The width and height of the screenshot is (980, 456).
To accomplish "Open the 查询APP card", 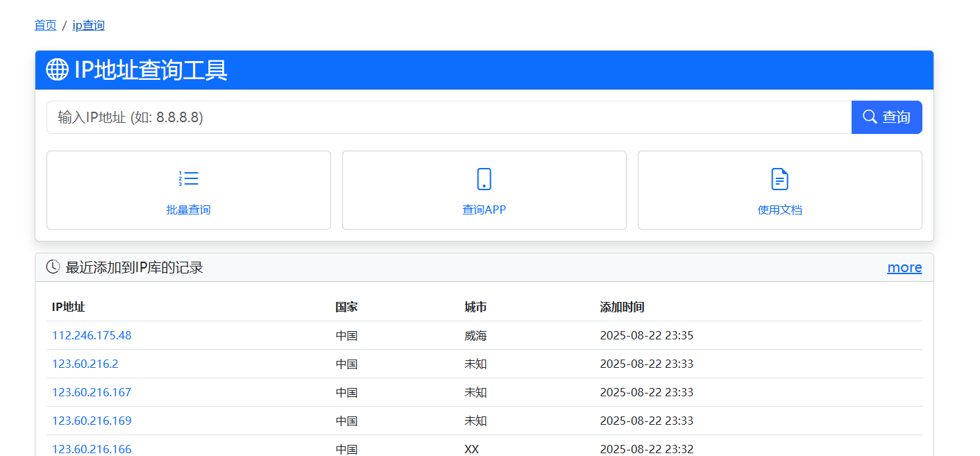I will click(484, 191).
